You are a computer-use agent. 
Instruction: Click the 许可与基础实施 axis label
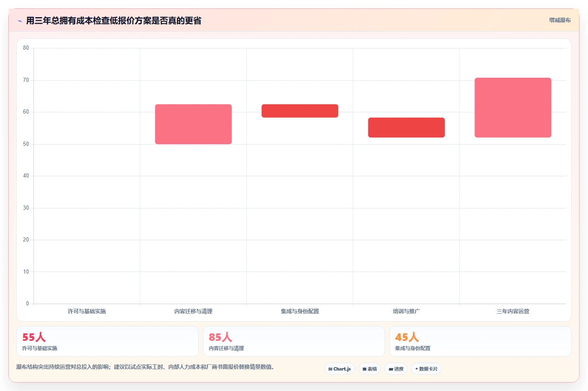click(x=87, y=311)
